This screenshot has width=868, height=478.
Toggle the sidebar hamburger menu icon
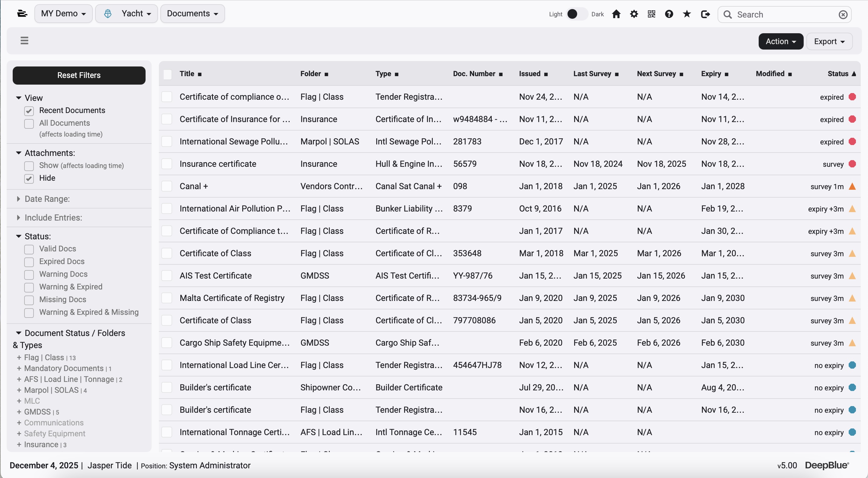click(x=24, y=41)
